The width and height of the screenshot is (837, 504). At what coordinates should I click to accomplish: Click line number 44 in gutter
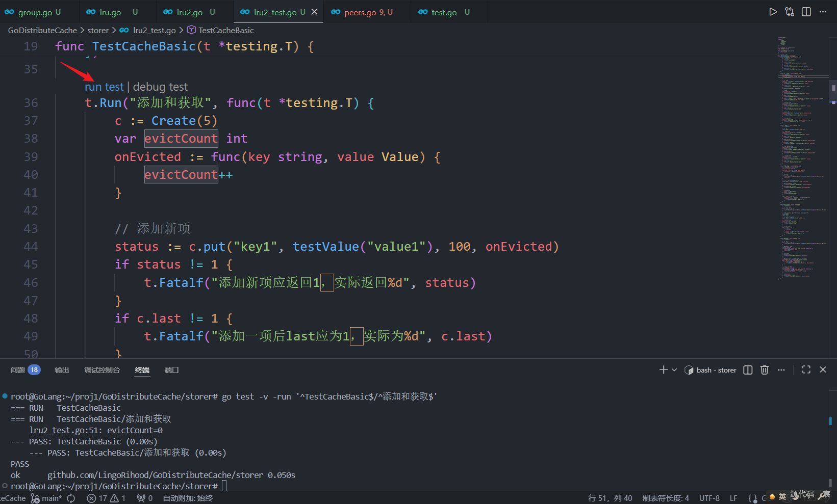tap(31, 247)
